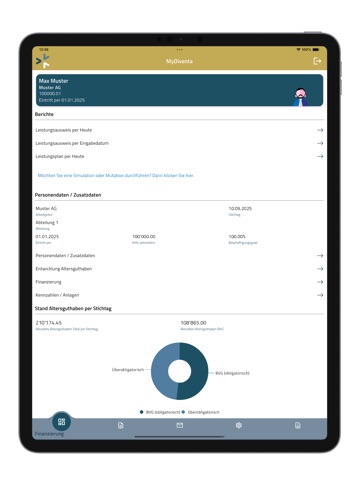Open the settings gear tab in bottom bar
Viewport: 360px width, 480px height.
pos(239,425)
